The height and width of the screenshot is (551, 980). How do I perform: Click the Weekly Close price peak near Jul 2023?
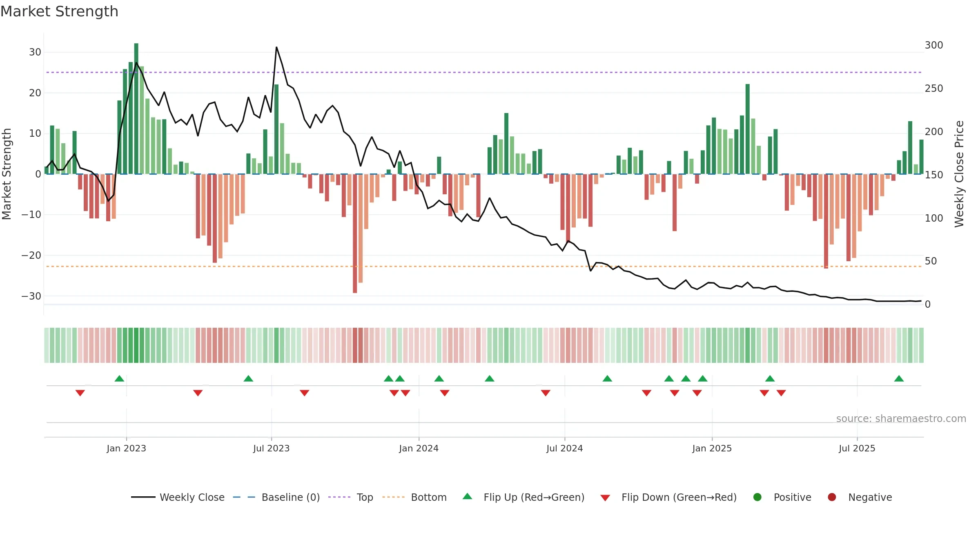pyautogui.click(x=276, y=47)
